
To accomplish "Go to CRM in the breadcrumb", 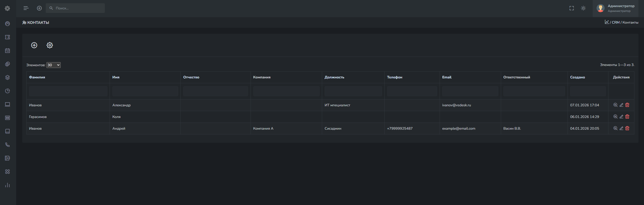I will point(616,23).
